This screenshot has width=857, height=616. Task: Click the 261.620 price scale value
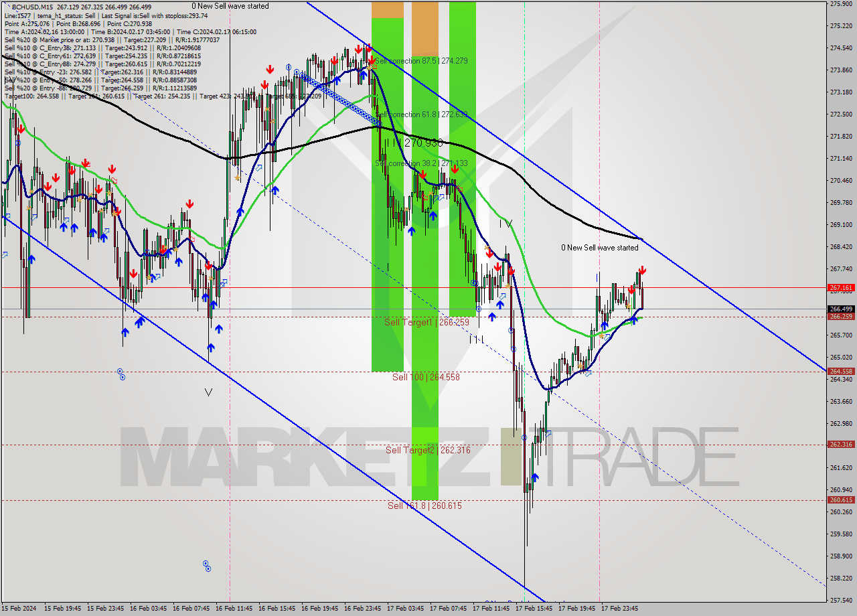pyautogui.click(x=841, y=468)
